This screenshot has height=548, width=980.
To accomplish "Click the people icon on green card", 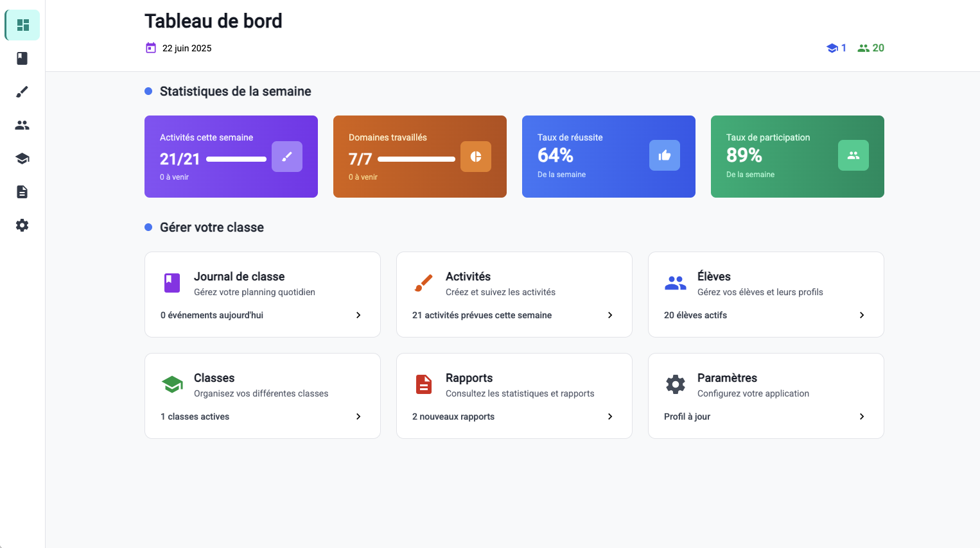I will 853,155.
